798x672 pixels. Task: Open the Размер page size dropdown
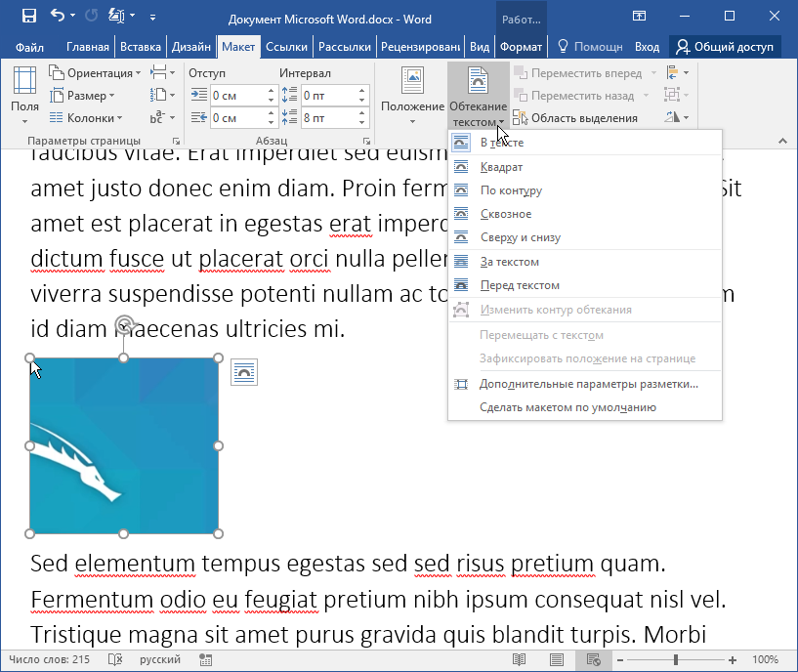point(82,95)
